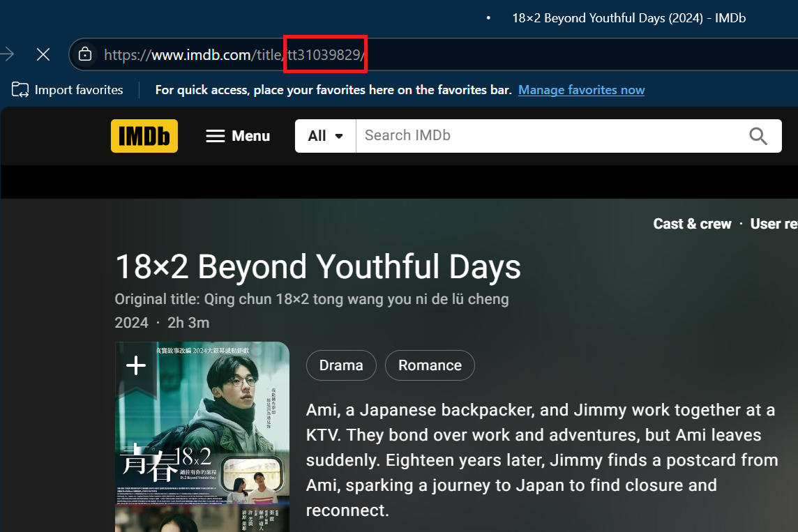Click Import favorites
798x532 pixels.
coord(67,90)
